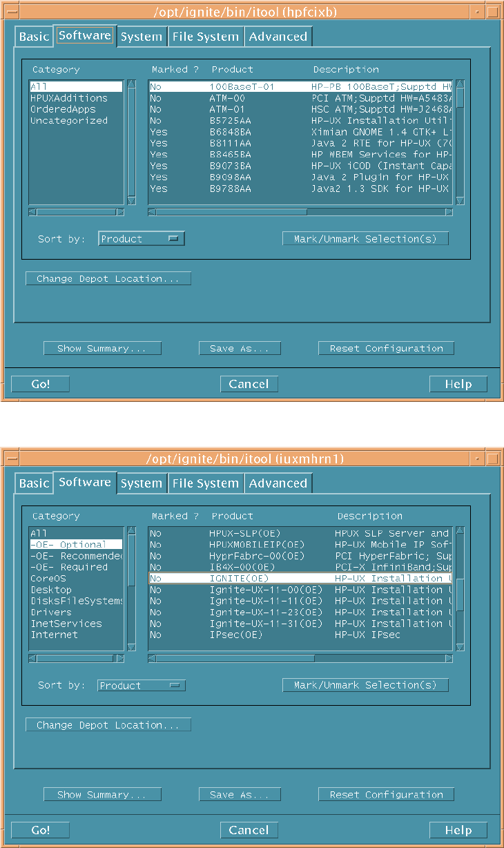Open File System tab in hpfcixb window
Image resolution: width=504 pixels, height=848 pixels.
[206, 37]
